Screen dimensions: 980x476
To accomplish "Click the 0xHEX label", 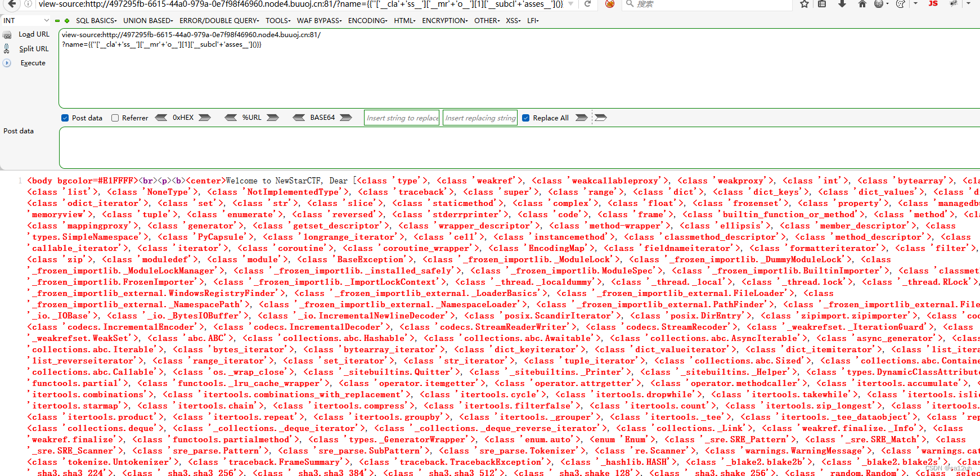I will (183, 118).
